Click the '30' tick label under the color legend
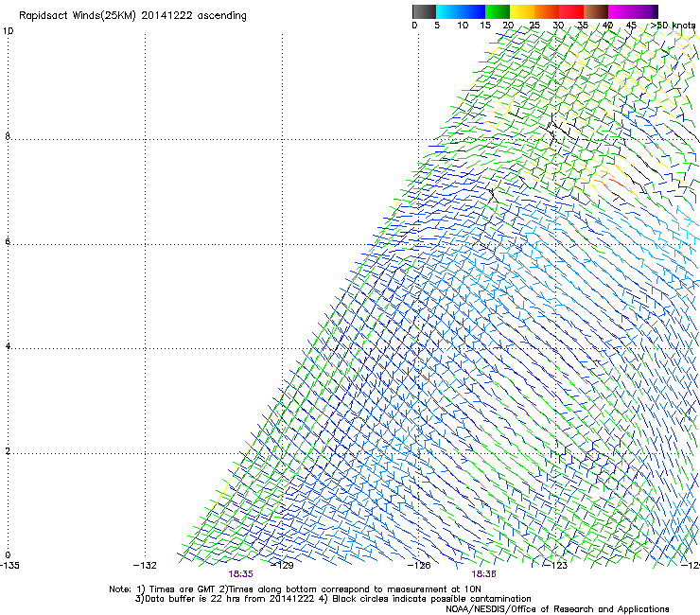The image size is (700, 615). (558, 26)
